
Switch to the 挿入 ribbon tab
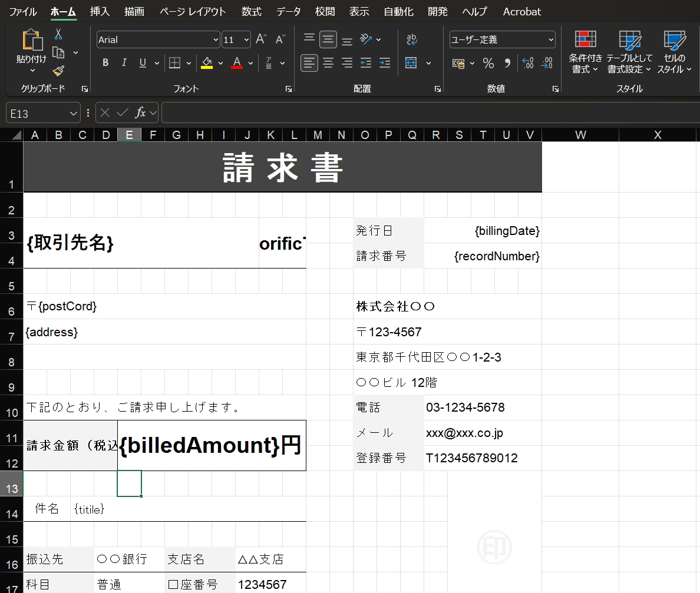tap(100, 12)
